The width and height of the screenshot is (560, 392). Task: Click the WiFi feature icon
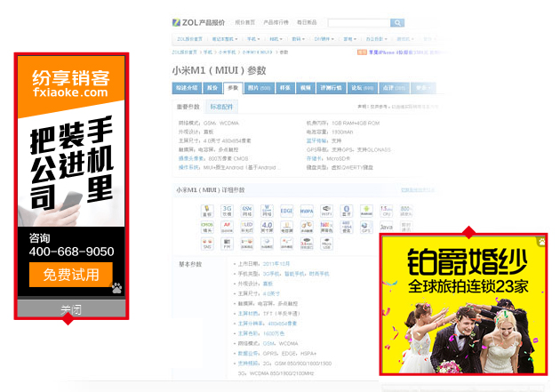[x=326, y=210]
